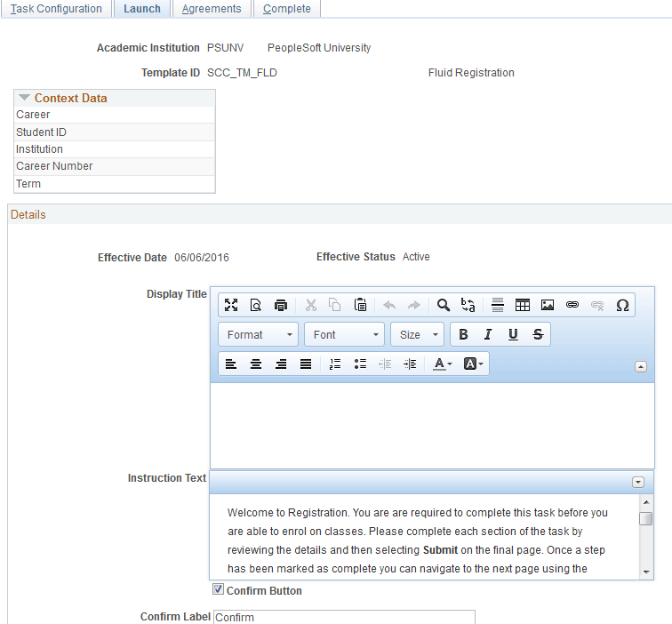Select the Student ID context data row
672x624 pixels.
[x=115, y=132]
